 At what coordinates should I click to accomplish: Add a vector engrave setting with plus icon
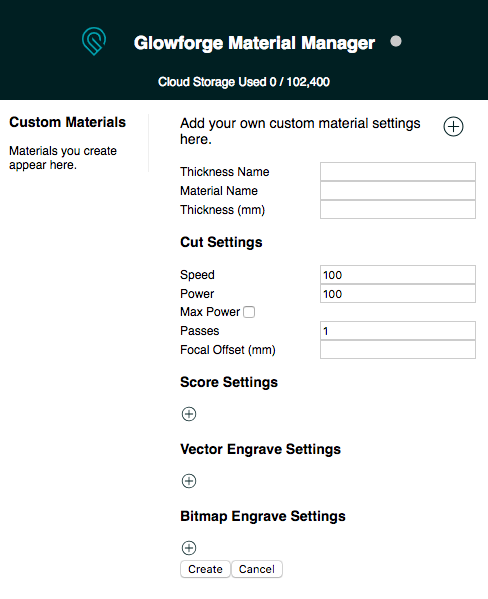(x=189, y=481)
